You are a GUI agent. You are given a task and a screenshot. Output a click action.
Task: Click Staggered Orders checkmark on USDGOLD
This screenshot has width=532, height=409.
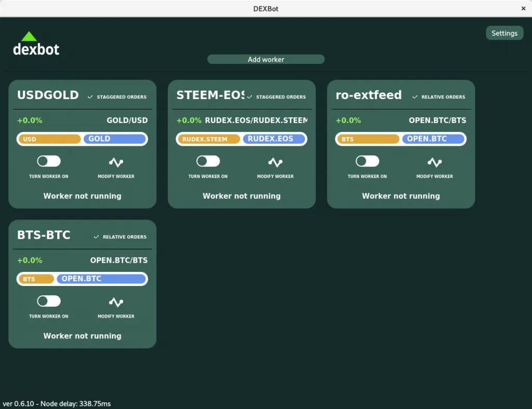(x=90, y=97)
